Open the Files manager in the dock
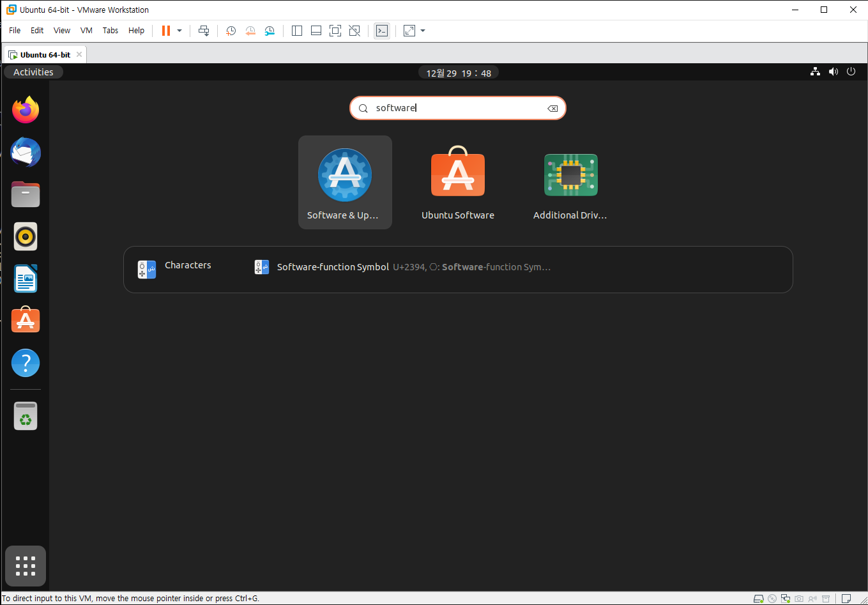 [x=26, y=194]
